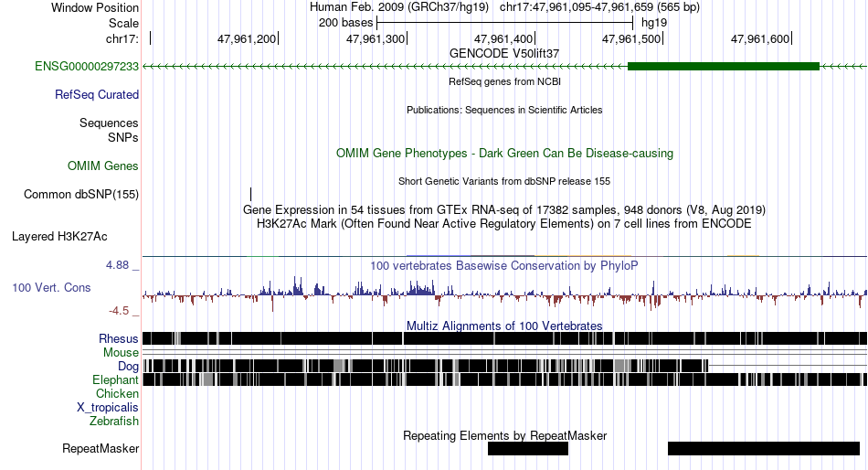Click the GENCODE V50lift37 track title
The image size is (868, 470).
[504, 54]
